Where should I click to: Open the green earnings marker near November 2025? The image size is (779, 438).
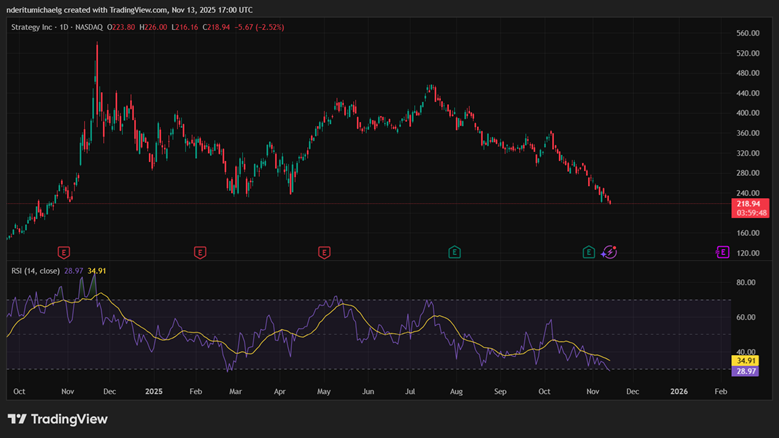click(589, 252)
